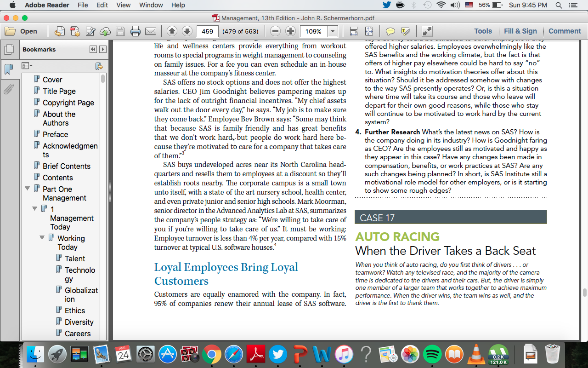This screenshot has width=588, height=368.
Task: Open the Attachments paperclip panel
Action: pyautogui.click(x=8, y=89)
